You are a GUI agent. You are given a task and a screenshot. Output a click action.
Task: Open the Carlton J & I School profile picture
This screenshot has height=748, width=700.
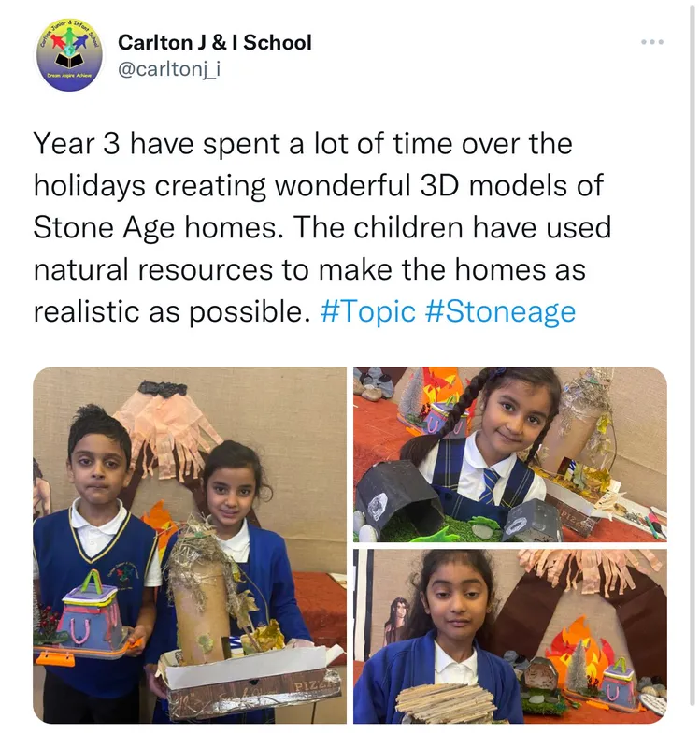(69, 55)
